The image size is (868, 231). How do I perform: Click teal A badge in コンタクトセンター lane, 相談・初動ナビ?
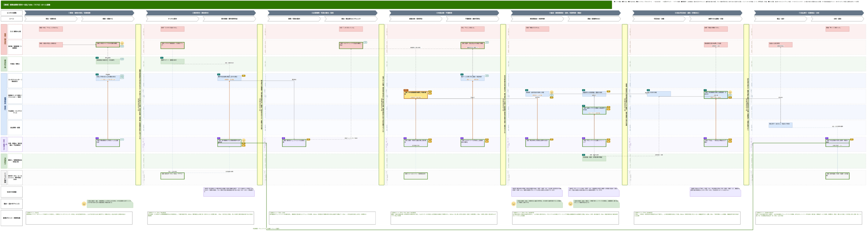click(x=97, y=74)
